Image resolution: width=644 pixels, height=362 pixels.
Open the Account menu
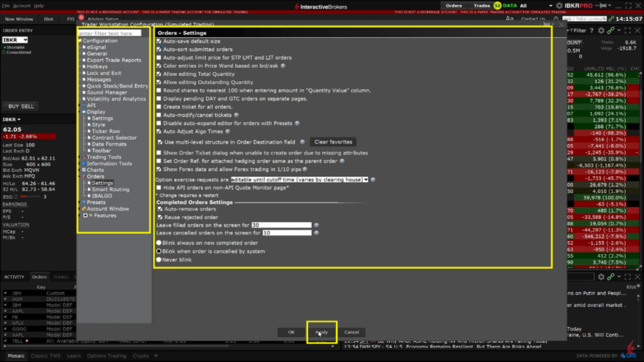tap(22, 6)
